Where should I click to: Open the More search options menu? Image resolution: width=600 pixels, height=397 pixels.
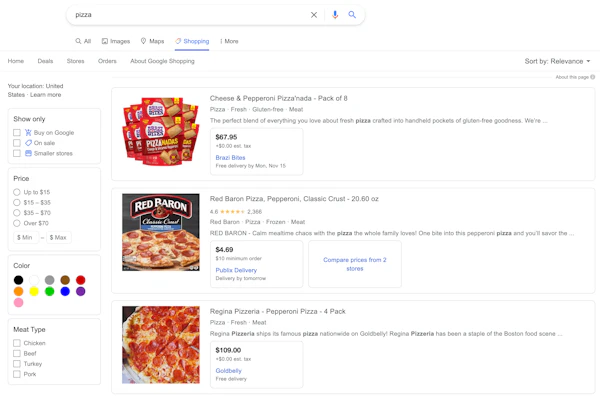[229, 41]
